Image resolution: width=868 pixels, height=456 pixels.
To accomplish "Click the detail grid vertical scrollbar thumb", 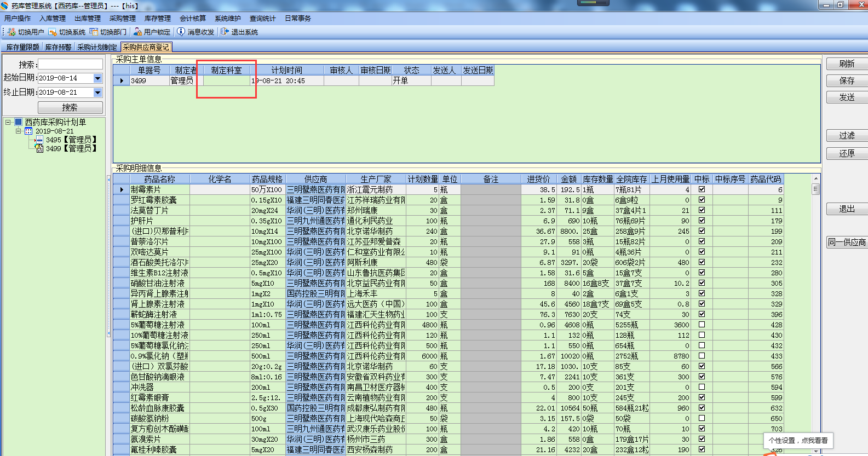I will (815, 189).
